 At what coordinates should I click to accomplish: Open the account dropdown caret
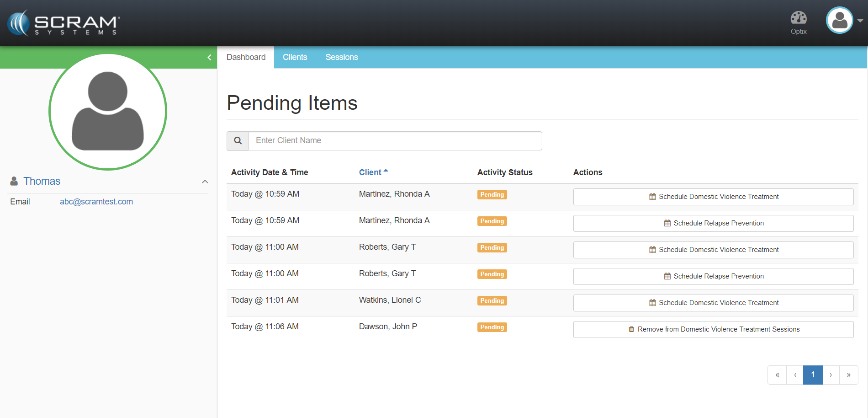click(860, 21)
